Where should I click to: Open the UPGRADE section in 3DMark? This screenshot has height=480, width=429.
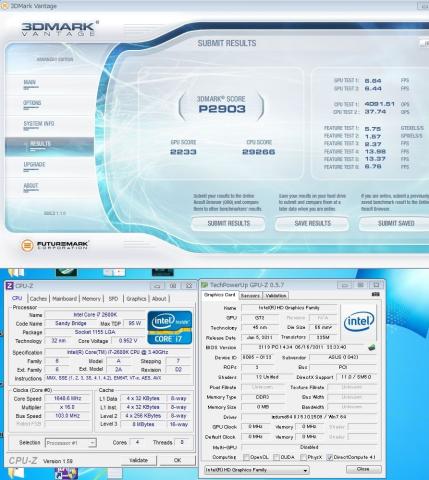(34, 165)
